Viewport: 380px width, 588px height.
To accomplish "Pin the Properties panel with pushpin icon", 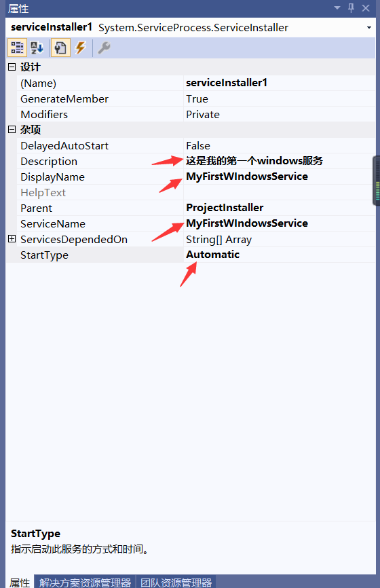I will (351, 8).
